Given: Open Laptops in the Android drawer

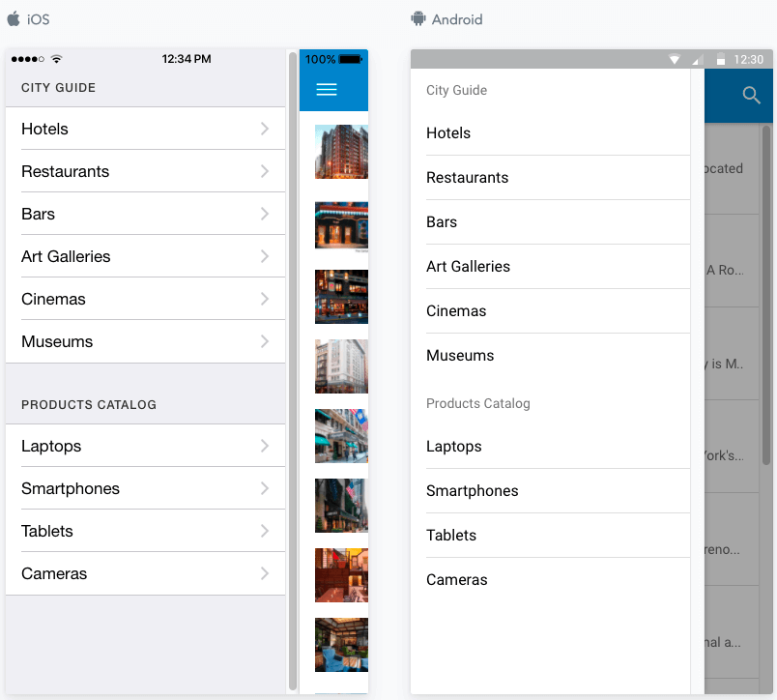Looking at the screenshot, I should pyautogui.click(x=551, y=446).
